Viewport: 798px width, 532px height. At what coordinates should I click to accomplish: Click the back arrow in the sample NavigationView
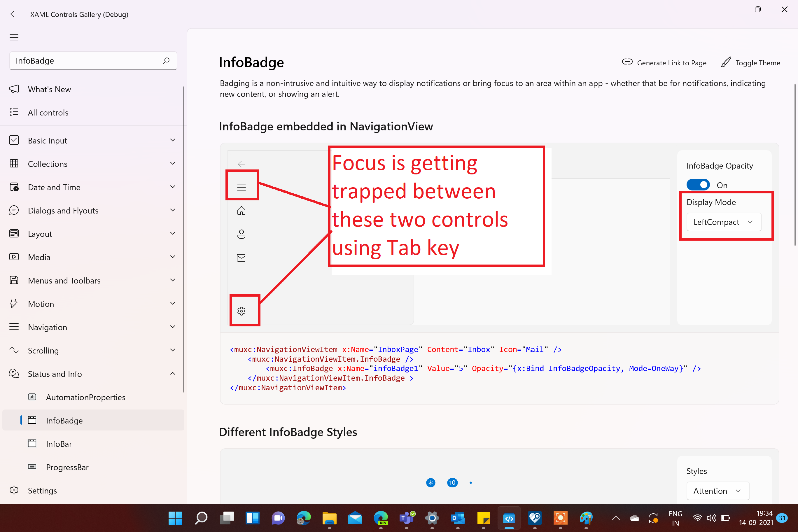tap(241, 164)
